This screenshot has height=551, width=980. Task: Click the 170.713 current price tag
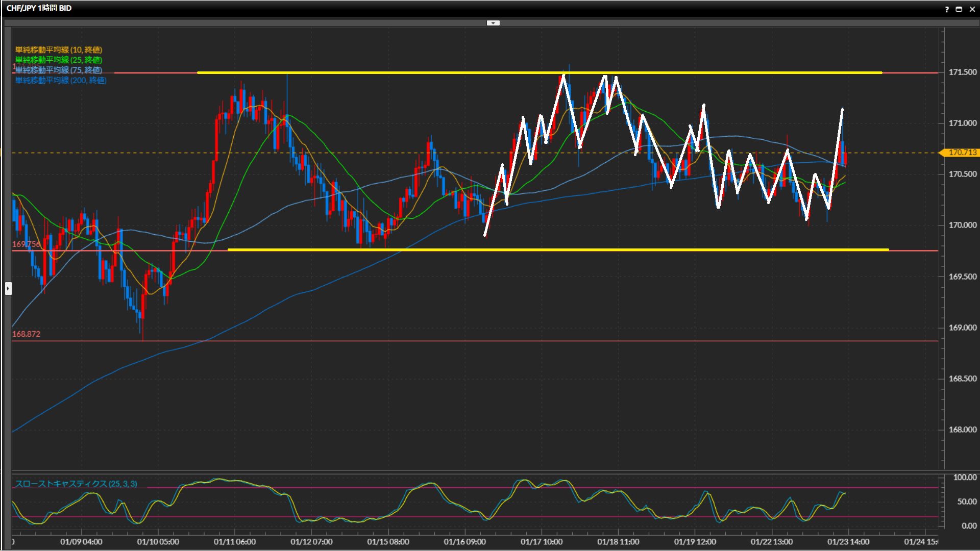click(962, 153)
